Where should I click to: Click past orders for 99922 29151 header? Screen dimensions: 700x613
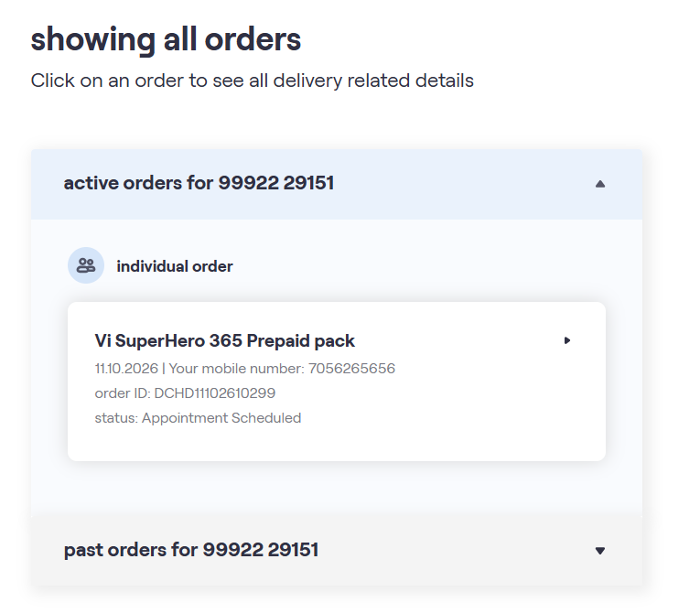[337, 551]
